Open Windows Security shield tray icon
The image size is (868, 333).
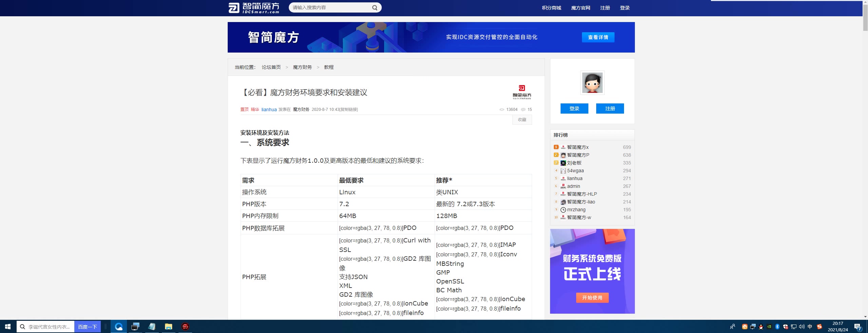[785, 327]
